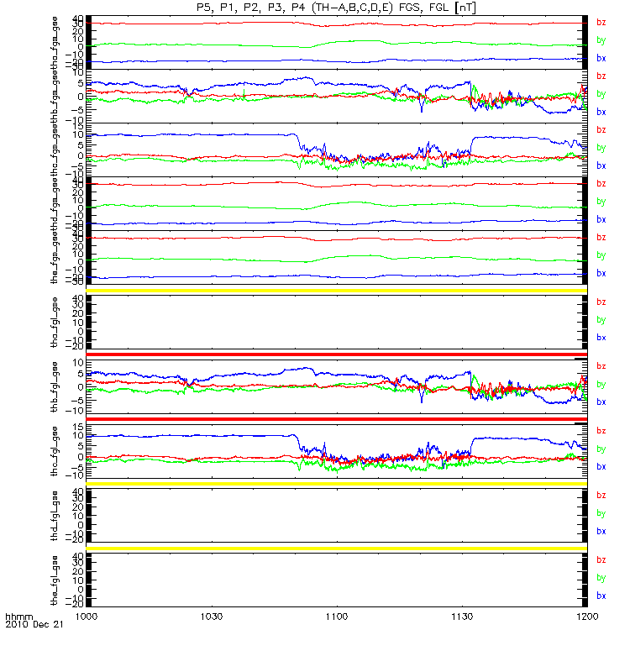Click the 'bx' legend label of the the_fgs_gse panel
This screenshot has width=630, height=672.
pos(601,273)
